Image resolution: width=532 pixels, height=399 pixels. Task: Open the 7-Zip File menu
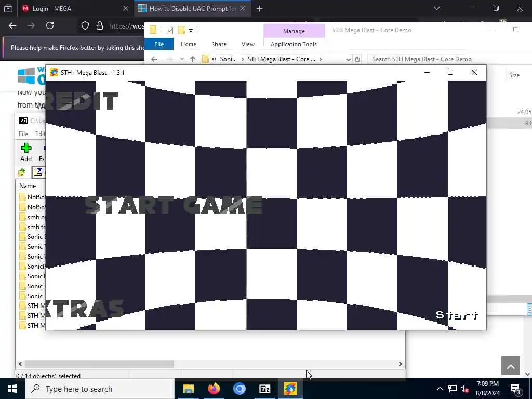23,134
